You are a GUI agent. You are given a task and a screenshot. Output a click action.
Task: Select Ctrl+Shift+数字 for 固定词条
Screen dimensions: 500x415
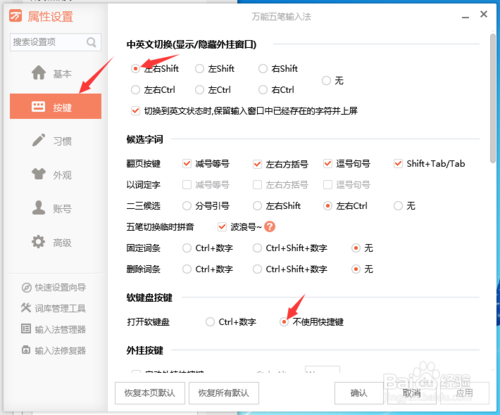[257, 248]
